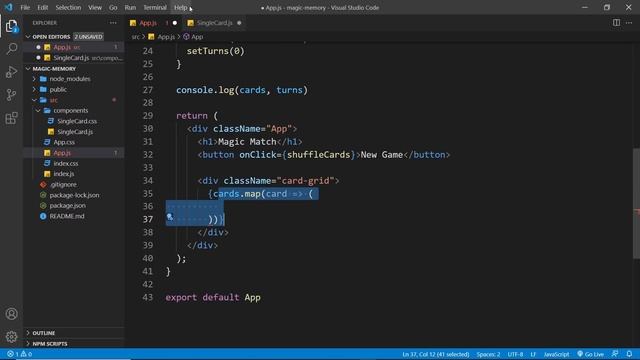
Task: Click the lightbulb code action on line 37
Action: tap(170, 217)
